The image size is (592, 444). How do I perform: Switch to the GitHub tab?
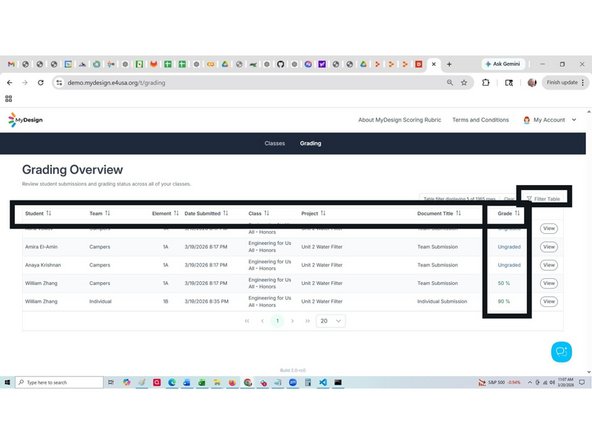[x=280, y=64]
